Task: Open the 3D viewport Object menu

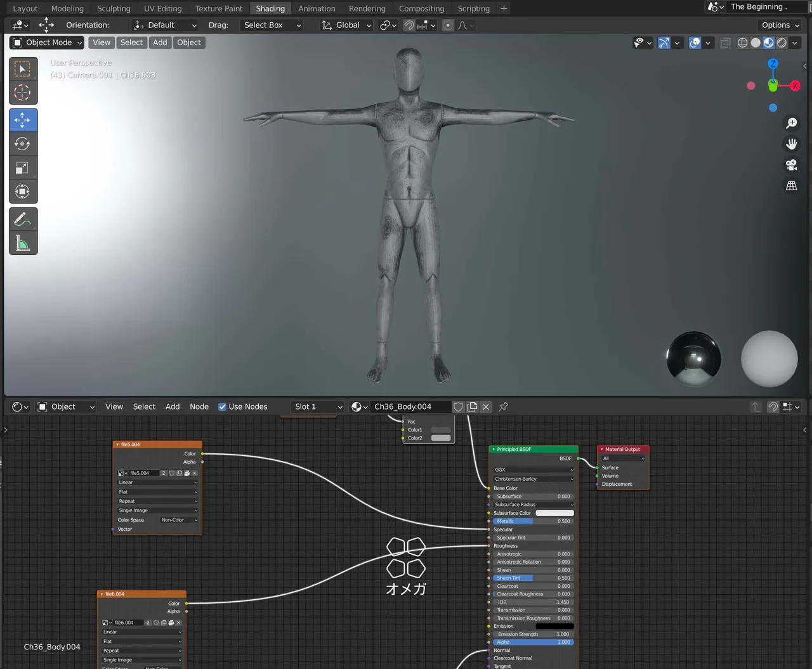Action: (189, 42)
